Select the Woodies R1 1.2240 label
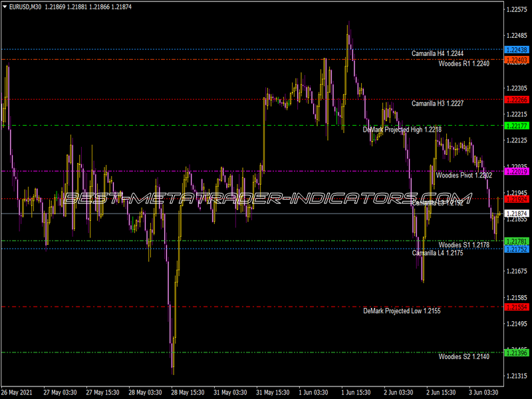Screen dimensions: 532x399 [464, 63]
